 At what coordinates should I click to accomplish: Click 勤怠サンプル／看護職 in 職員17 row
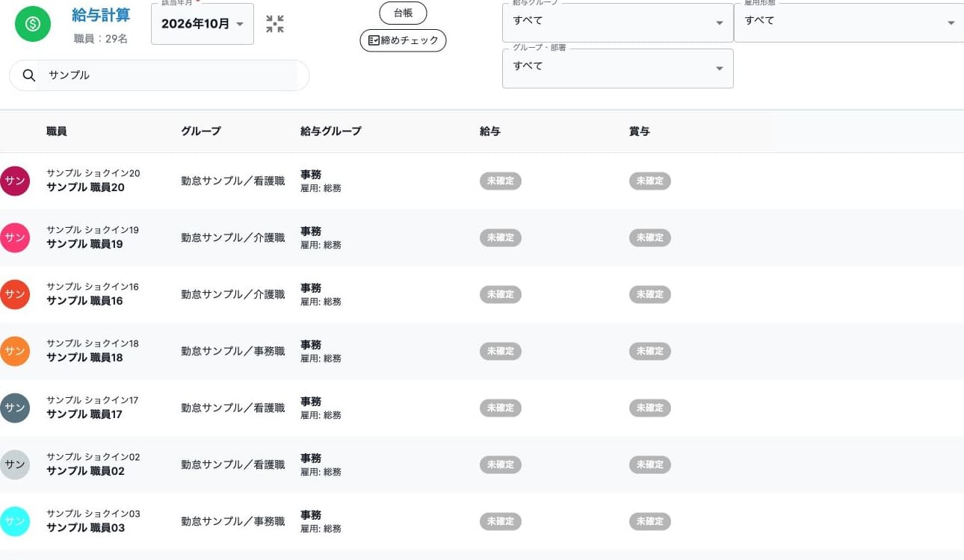(x=233, y=408)
